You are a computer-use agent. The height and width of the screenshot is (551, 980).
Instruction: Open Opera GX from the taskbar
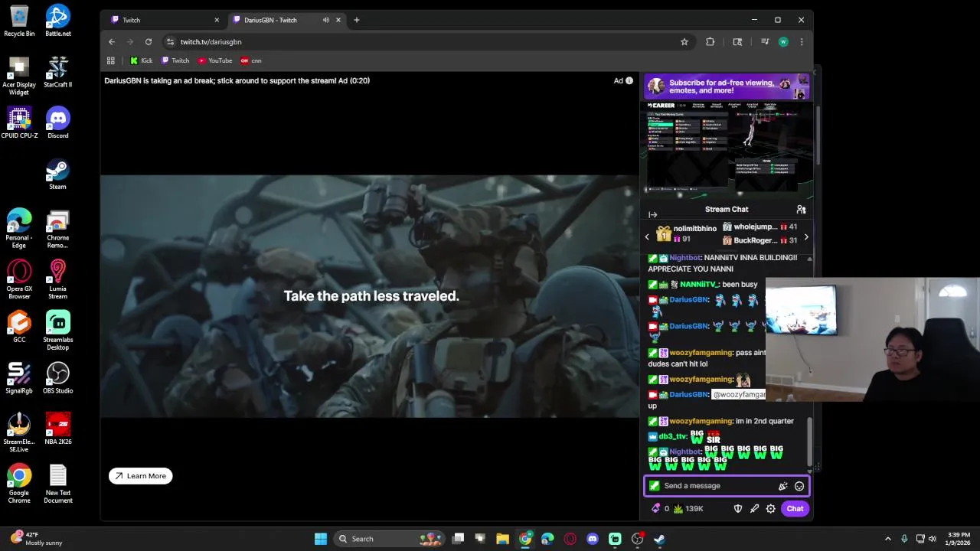pos(570,539)
